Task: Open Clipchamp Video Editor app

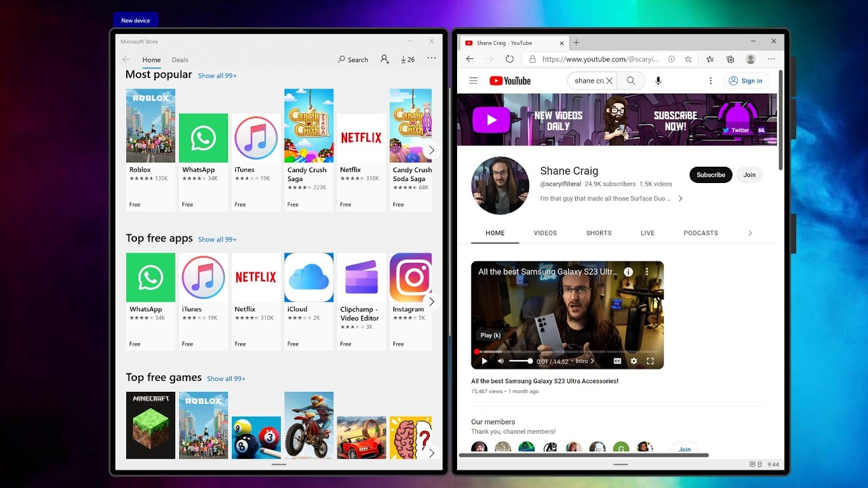Action: 361,302
